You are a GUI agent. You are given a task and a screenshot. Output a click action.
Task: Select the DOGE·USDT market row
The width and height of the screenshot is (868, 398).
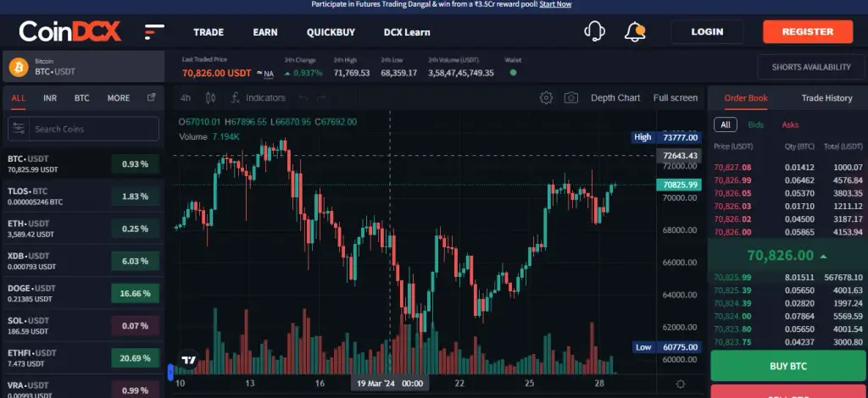tap(83, 293)
